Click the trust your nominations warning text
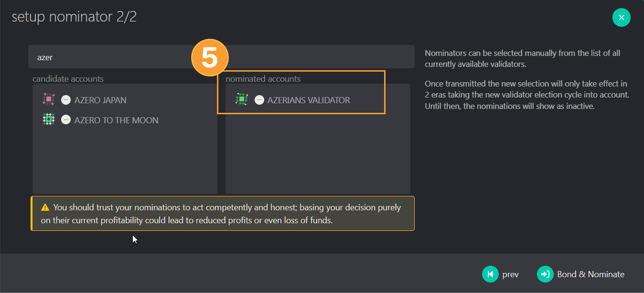The width and height of the screenshot is (644, 293). point(227,214)
